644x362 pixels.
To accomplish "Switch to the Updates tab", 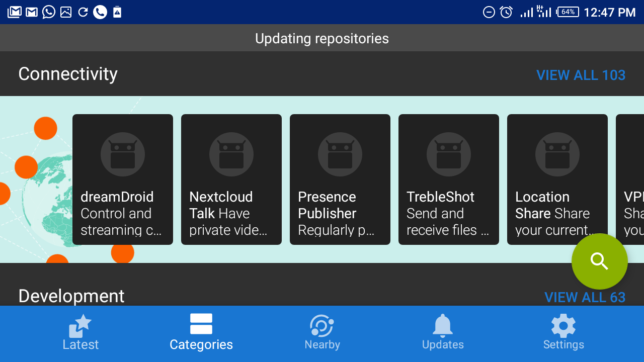I will [443, 334].
